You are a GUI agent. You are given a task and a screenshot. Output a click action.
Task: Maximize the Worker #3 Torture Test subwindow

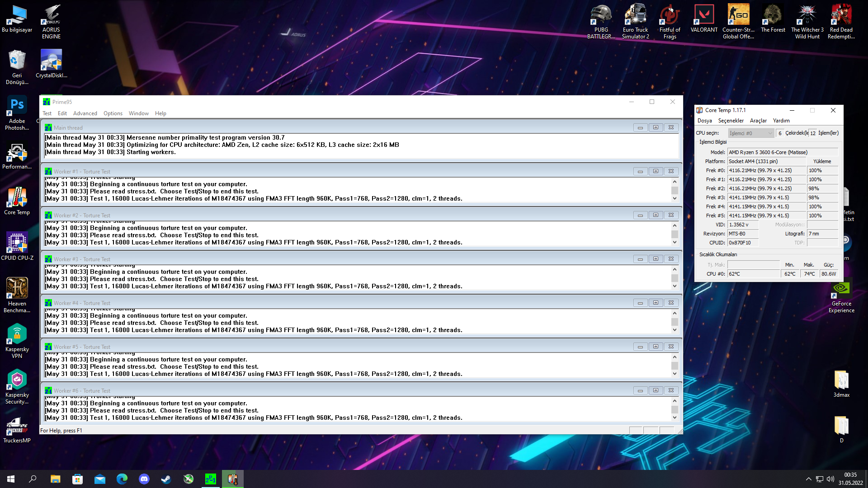(656, 259)
